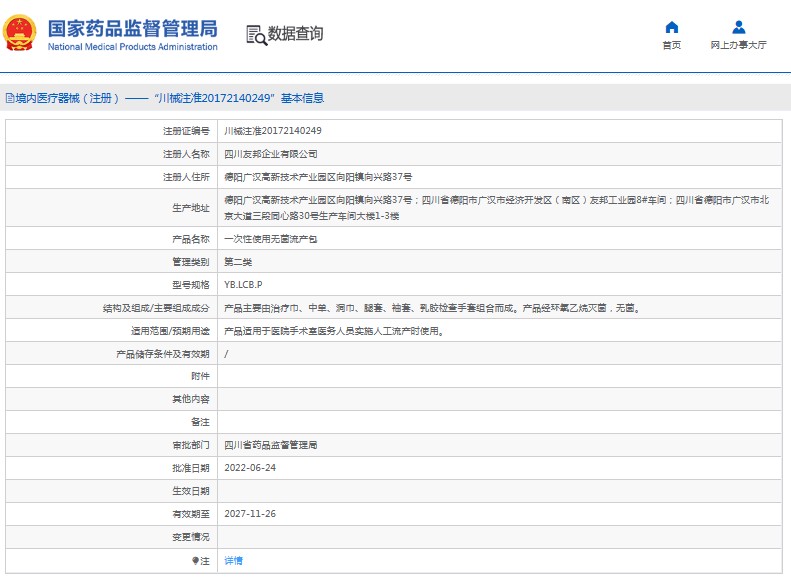Click the document icon before 境内医疗器械
Viewport: 791px width, 580px height.
tap(10, 98)
